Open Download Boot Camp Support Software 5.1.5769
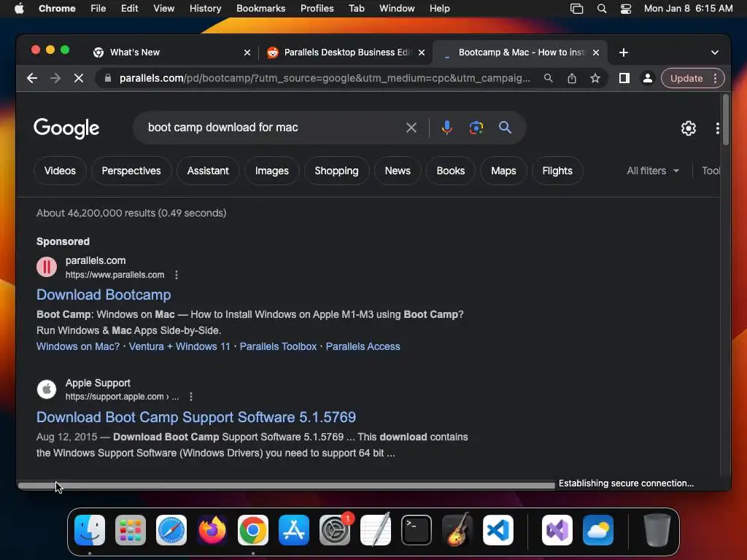Image resolution: width=747 pixels, height=560 pixels. pos(196,417)
